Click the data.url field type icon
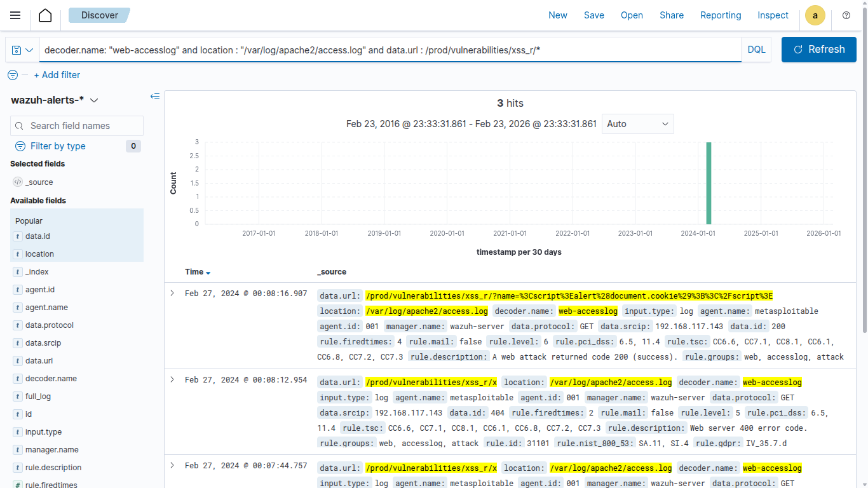This screenshot has height=488, width=868. pos(18,361)
